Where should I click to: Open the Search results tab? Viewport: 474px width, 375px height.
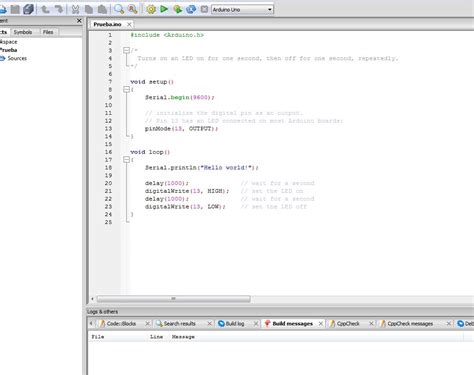(180, 324)
